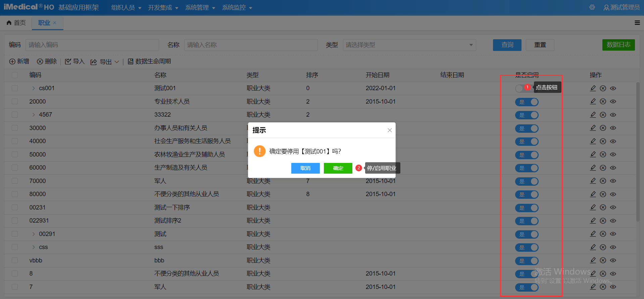Open the settings gear icon in header
Viewport: 644px width, 299px height.
pos(592,7)
